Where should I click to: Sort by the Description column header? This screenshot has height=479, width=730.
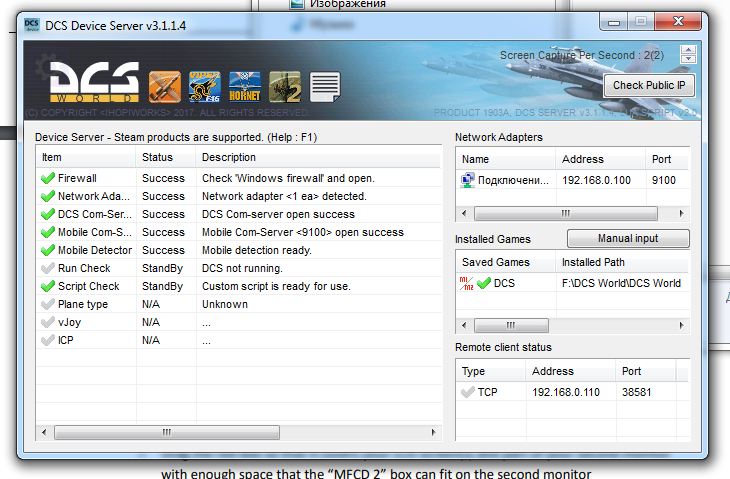click(x=318, y=157)
